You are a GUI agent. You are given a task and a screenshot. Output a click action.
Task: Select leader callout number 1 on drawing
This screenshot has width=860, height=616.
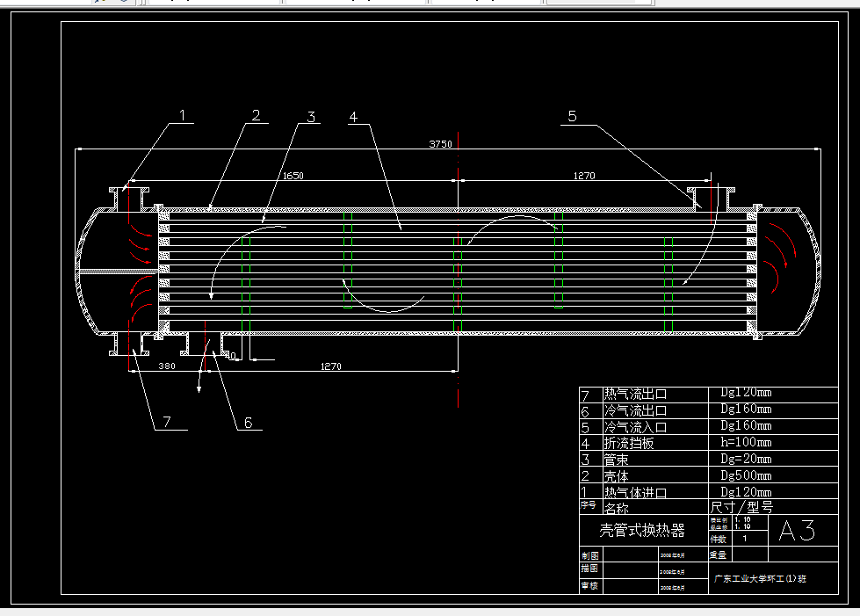click(183, 115)
